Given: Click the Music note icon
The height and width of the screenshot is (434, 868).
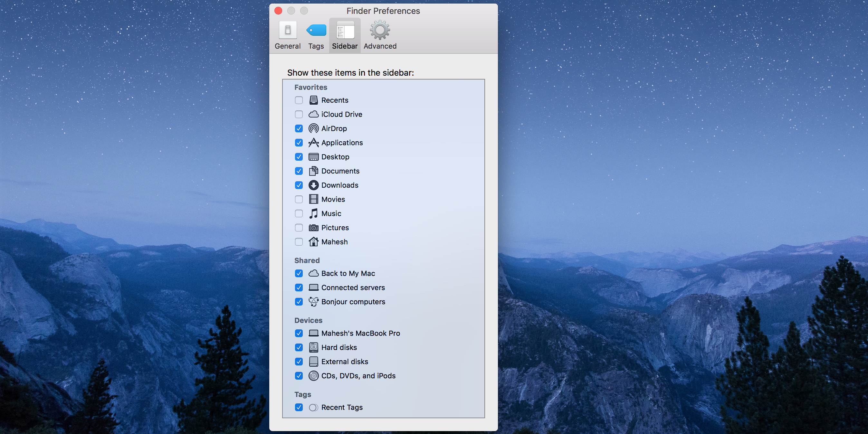Looking at the screenshot, I should (313, 213).
